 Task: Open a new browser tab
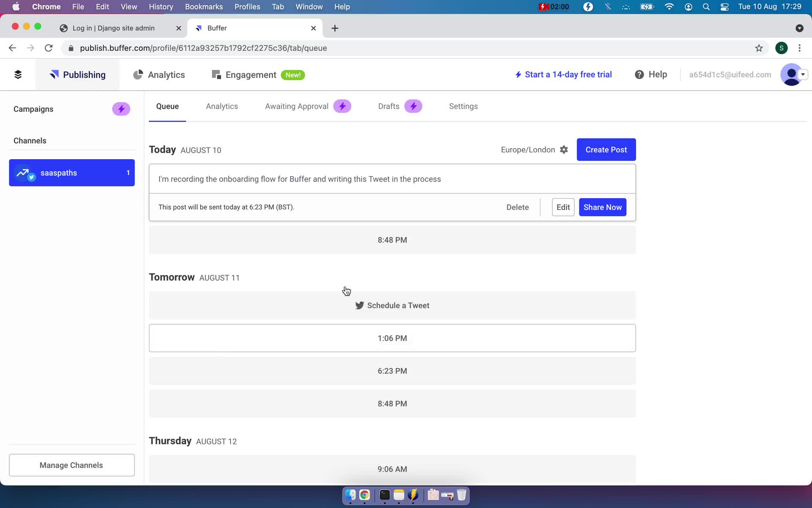335,28
